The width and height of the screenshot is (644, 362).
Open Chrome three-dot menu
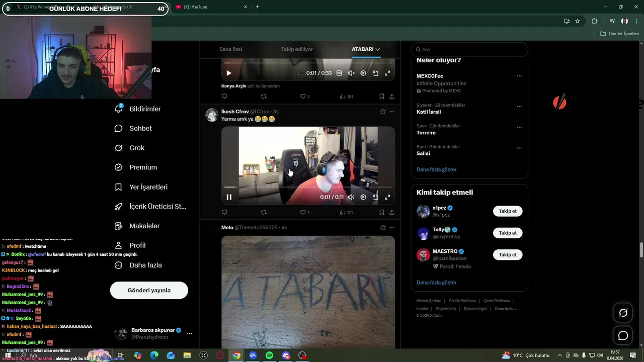[636, 21]
